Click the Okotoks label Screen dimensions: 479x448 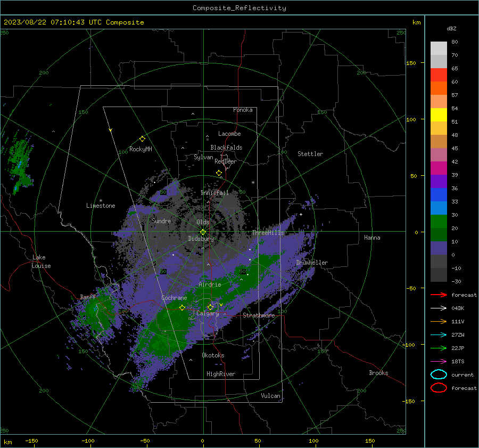[213, 355]
